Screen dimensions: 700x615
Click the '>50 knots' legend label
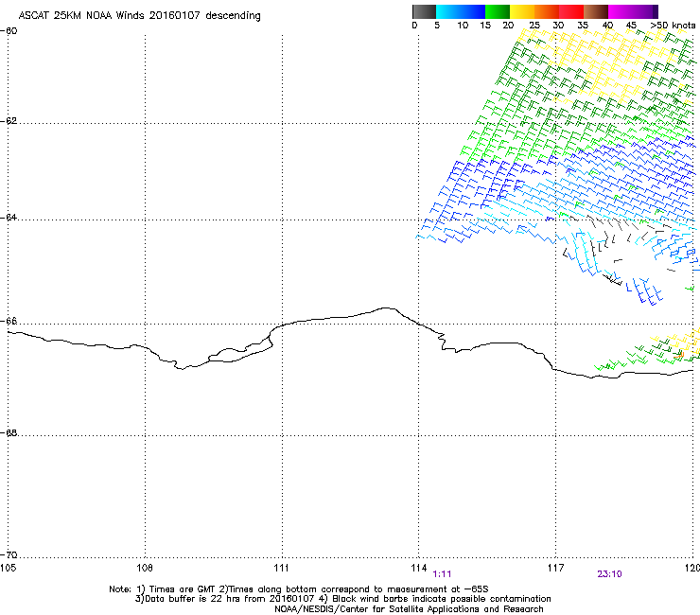(x=673, y=26)
